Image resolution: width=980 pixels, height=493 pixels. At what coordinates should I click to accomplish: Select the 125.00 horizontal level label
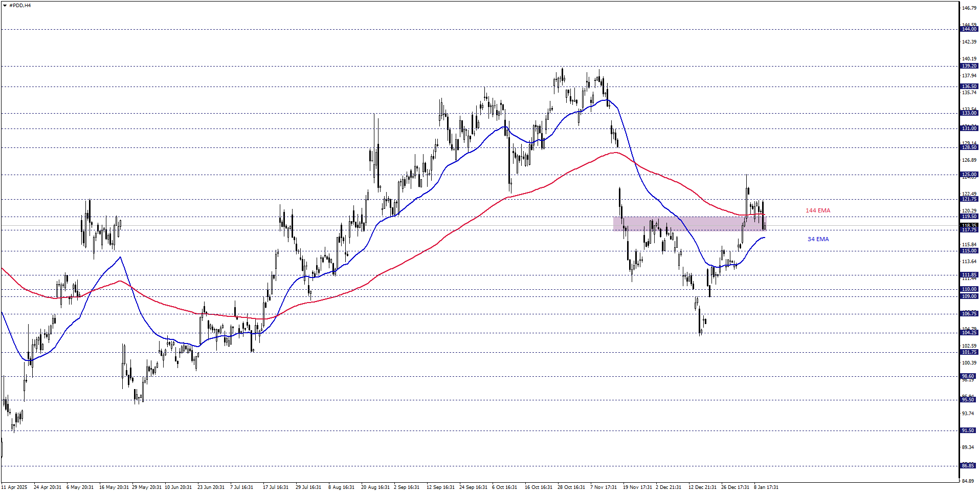tap(968, 175)
